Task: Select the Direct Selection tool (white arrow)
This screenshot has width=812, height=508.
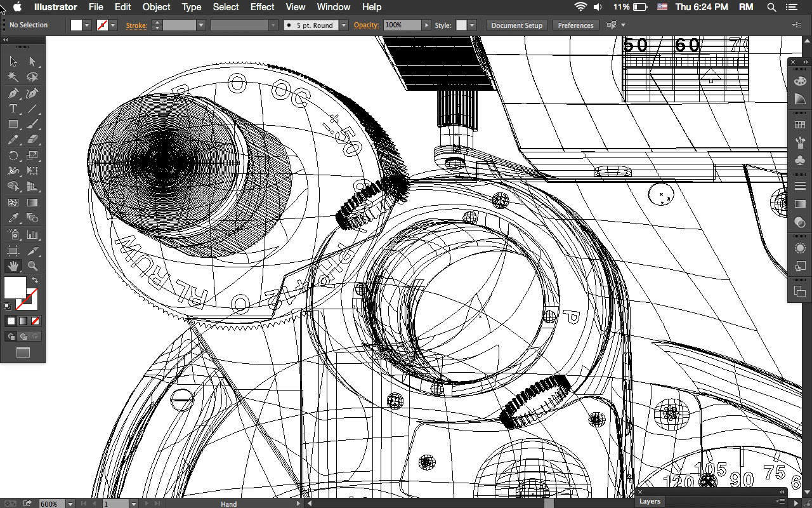Action: [x=32, y=62]
